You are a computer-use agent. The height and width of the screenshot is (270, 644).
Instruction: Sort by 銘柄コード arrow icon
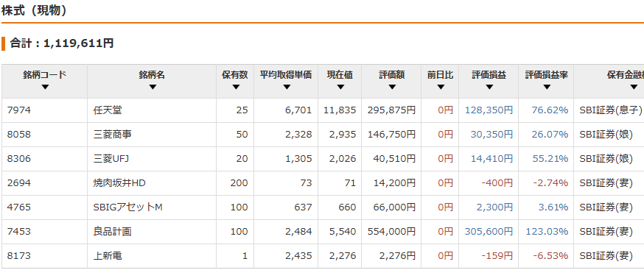(45, 87)
